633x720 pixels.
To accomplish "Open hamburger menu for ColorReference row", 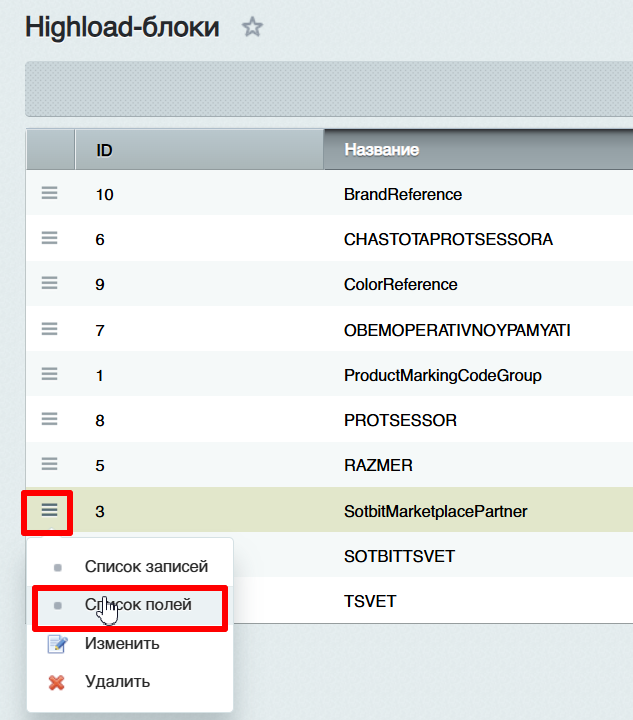I will [x=49, y=284].
